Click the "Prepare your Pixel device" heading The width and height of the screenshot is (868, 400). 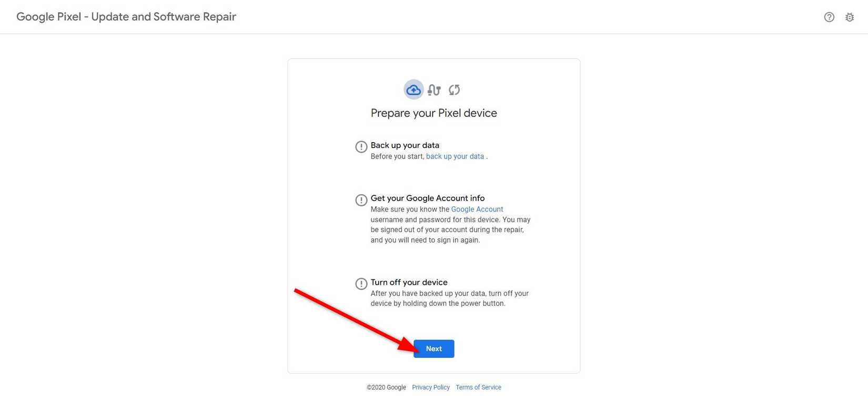[433, 113]
